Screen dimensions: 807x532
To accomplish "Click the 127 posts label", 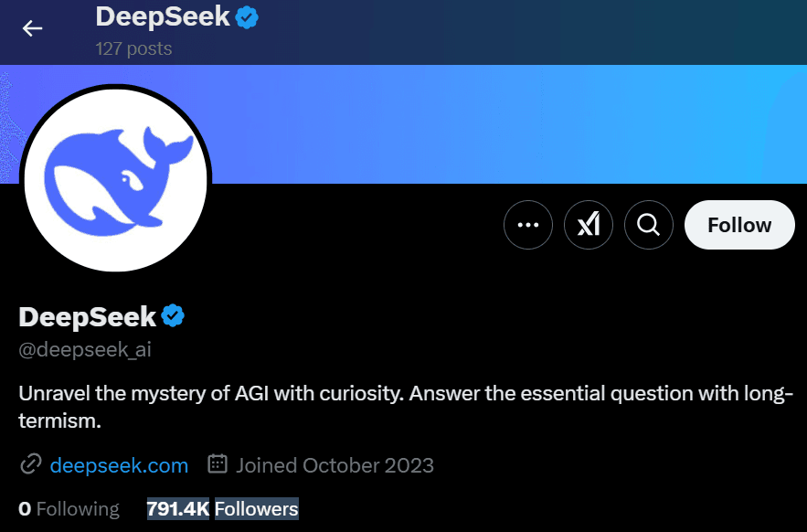I will pos(133,48).
